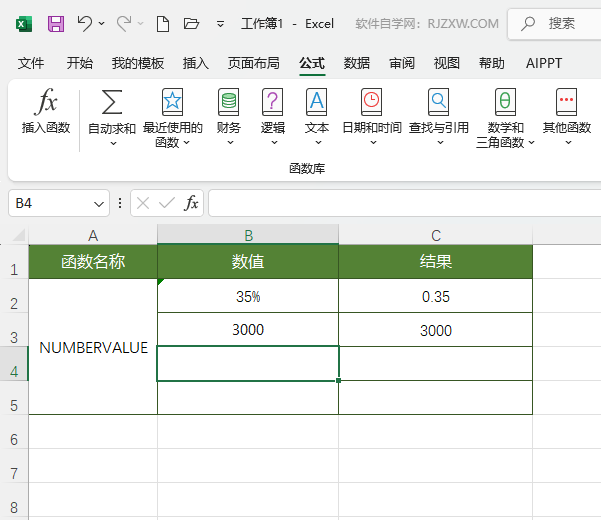
Task: Open the 文本 functions library
Action: [x=317, y=117]
